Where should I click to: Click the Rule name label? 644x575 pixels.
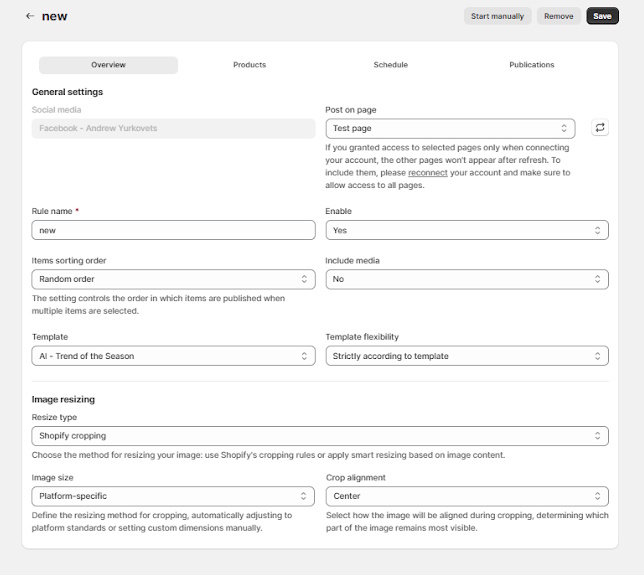point(52,211)
